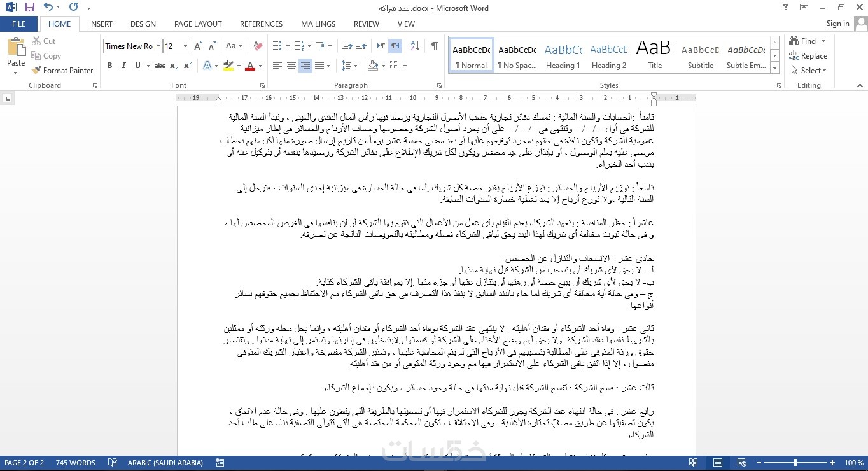Sort the selected paragraphs
The image size is (868, 471).
[x=415, y=46]
